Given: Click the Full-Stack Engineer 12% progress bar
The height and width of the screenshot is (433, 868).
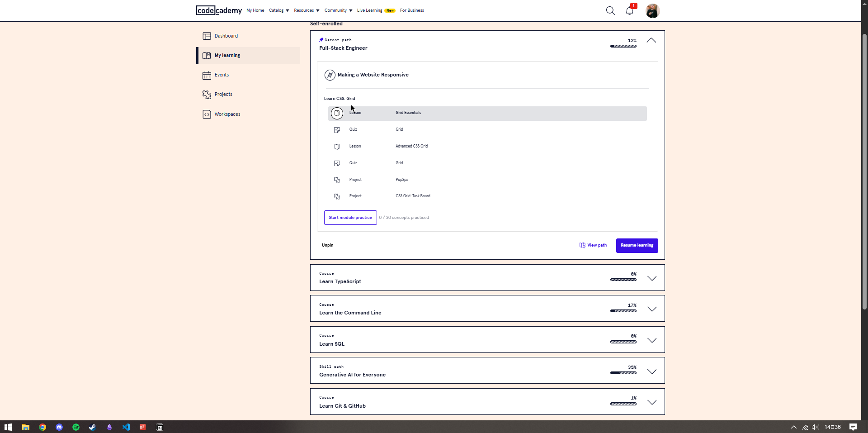Looking at the screenshot, I should (623, 46).
